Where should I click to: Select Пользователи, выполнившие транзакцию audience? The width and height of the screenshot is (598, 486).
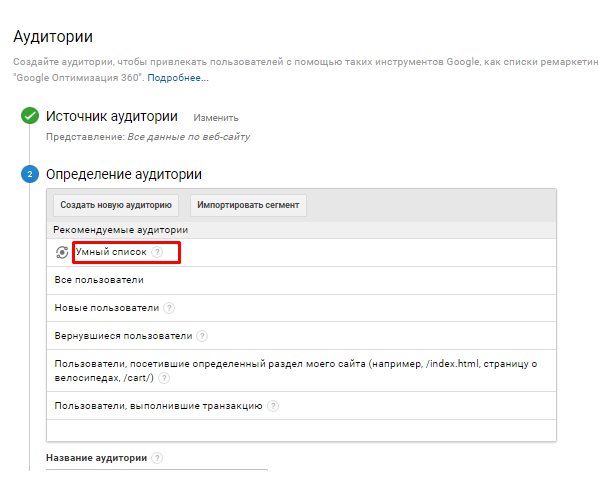pyautogui.click(x=301, y=406)
